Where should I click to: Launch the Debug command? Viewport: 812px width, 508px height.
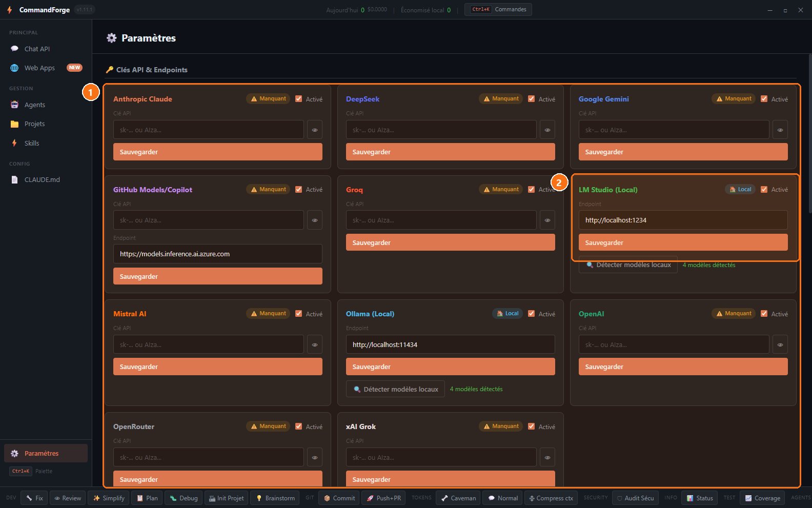[x=184, y=498]
